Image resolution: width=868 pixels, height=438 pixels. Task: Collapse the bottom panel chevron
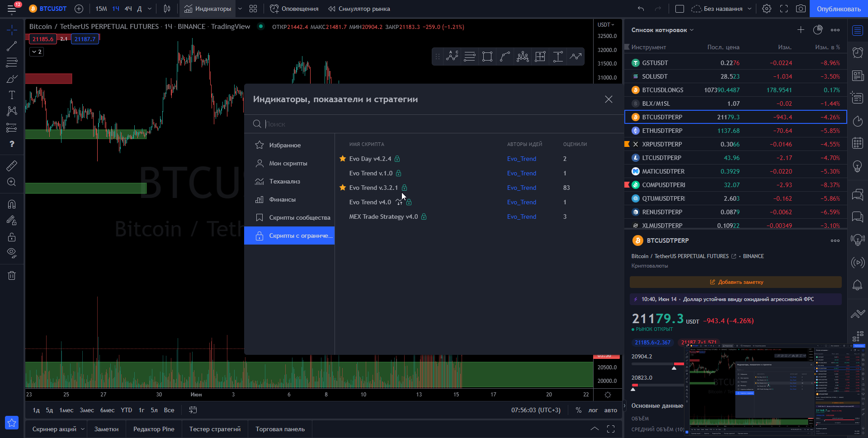594,429
